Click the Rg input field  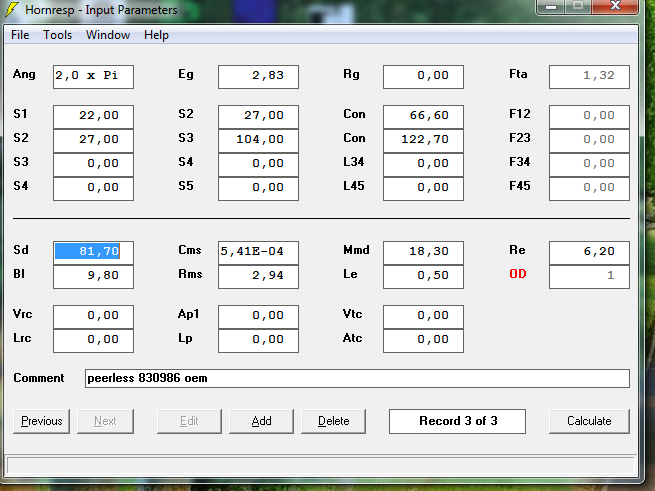tap(423, 76)
